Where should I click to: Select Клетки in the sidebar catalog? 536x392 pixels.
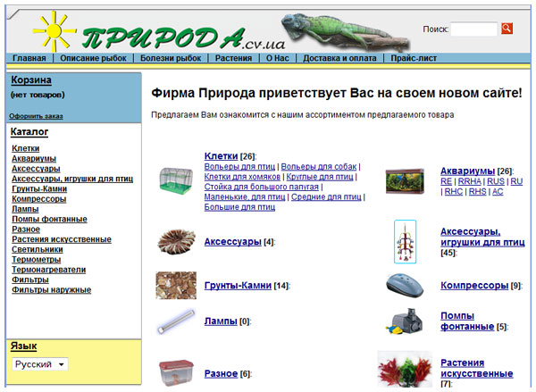click(x=26, y=148)
